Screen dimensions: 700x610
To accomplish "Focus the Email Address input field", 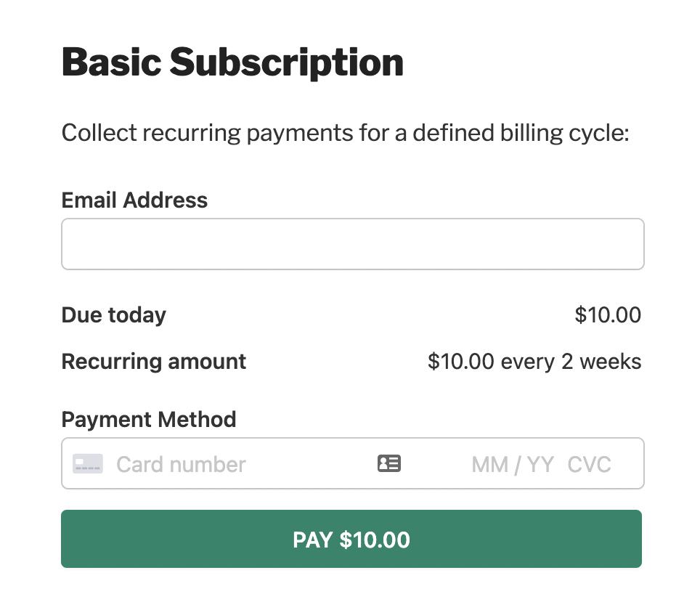I will point(352,244).
